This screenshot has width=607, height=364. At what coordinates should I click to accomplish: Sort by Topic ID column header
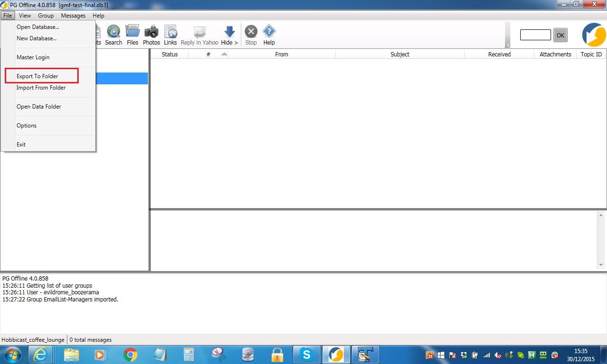[x=591, y=55]
